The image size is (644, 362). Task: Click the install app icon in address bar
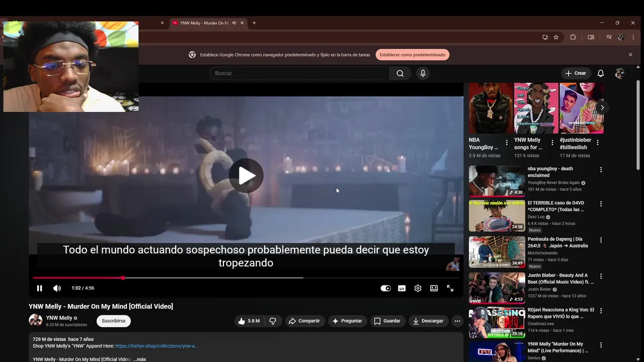[545, 37]
